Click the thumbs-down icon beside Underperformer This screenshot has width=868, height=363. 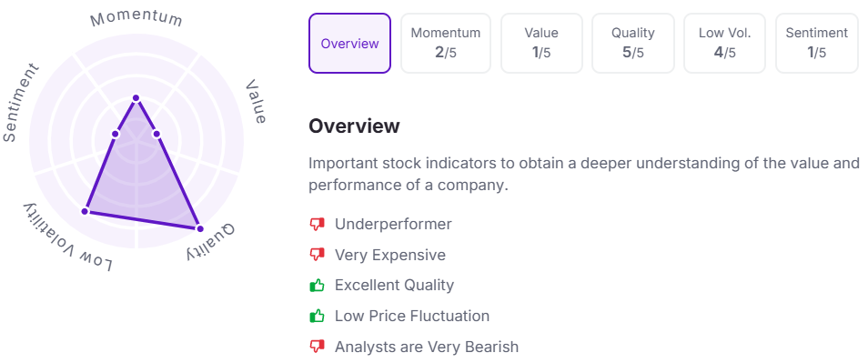(x=317, y=224)
